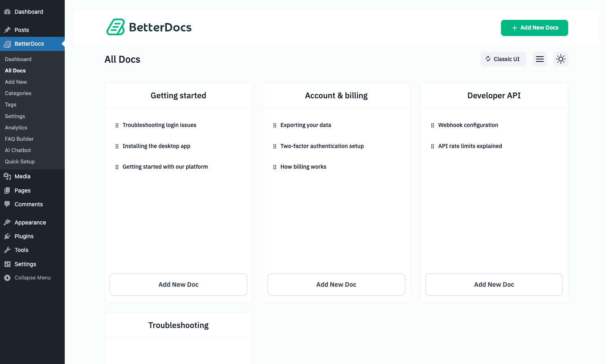This screenshot has height=364, width=607.
Task: Open FAQ Builder submenu item
Action: pyautogui.click(x=19, y=139)
